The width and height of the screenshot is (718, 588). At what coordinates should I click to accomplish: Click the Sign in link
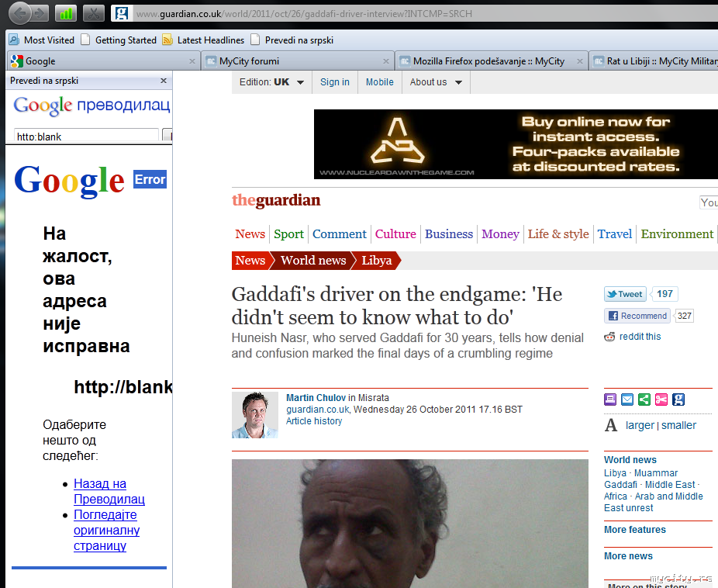pyautogui.click(x=335, y=82)
